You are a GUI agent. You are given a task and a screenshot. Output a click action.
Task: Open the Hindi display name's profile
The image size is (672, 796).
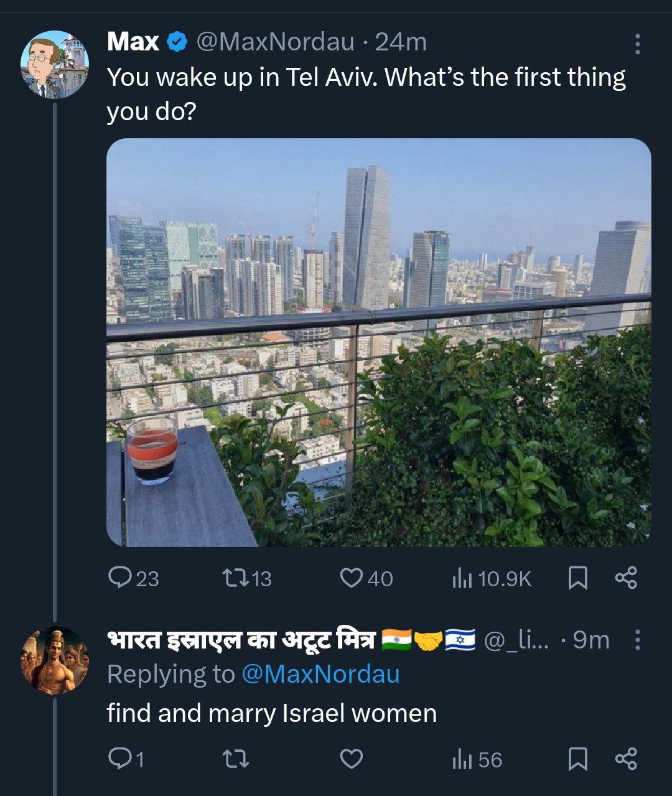point(243,639)
